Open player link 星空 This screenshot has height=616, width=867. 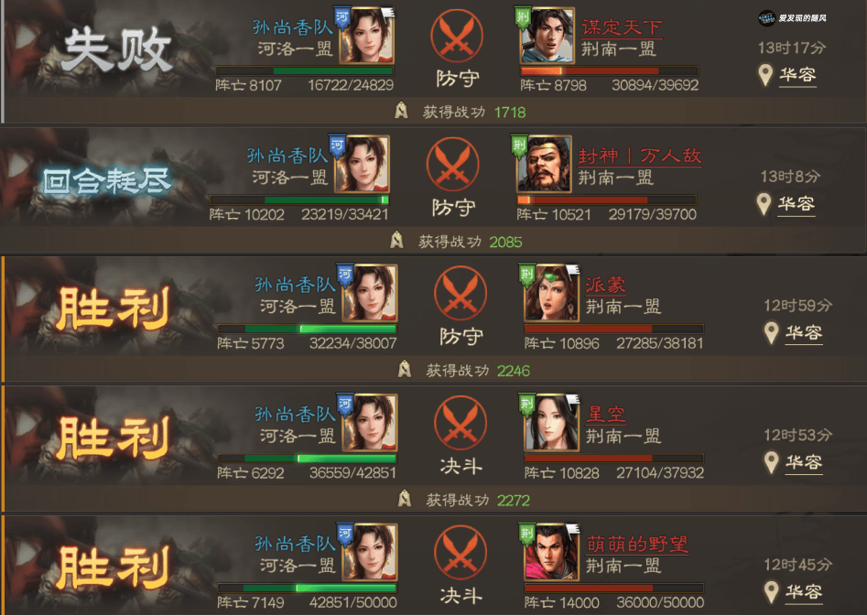coord(605,414)
